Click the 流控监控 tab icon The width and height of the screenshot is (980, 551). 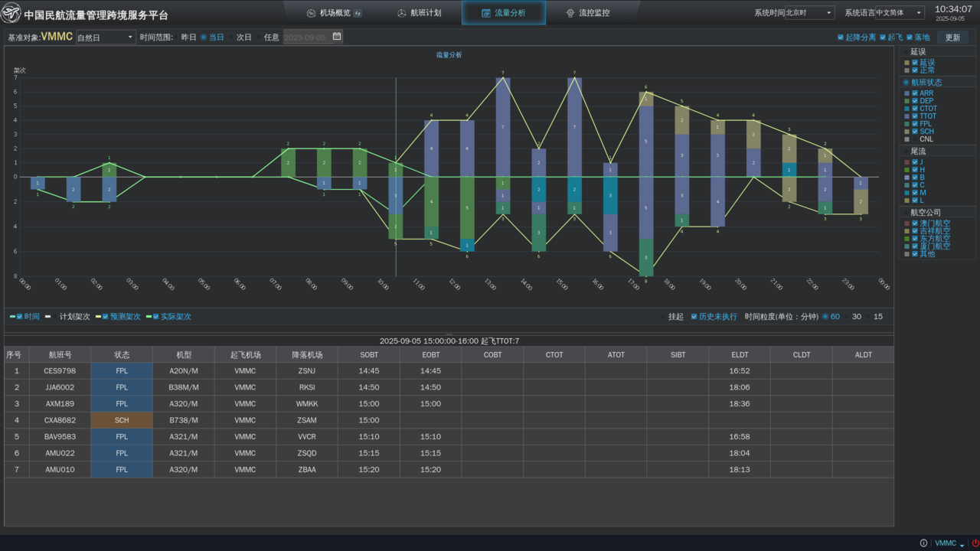570,13
